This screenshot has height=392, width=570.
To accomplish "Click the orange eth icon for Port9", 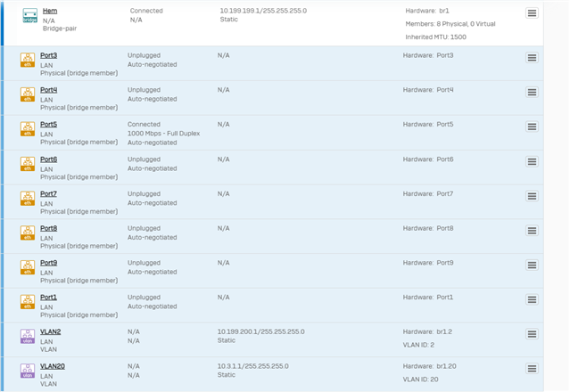I will pos(28,267).
